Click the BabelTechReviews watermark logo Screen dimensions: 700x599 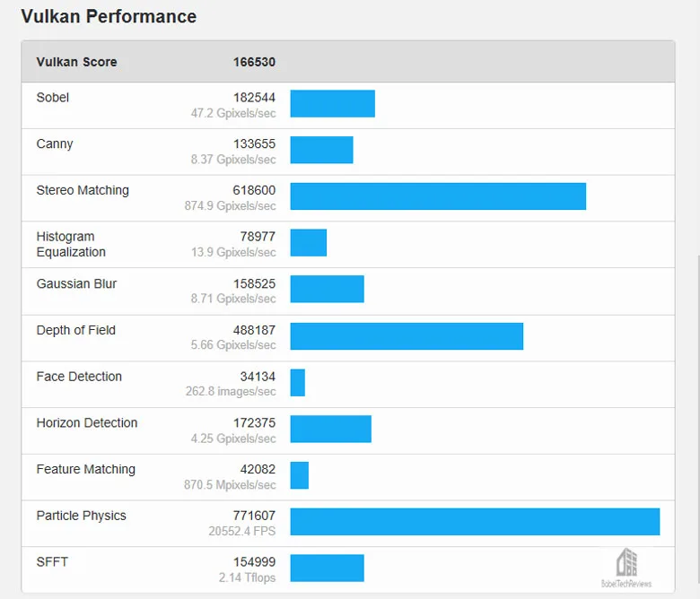(626, 568)
